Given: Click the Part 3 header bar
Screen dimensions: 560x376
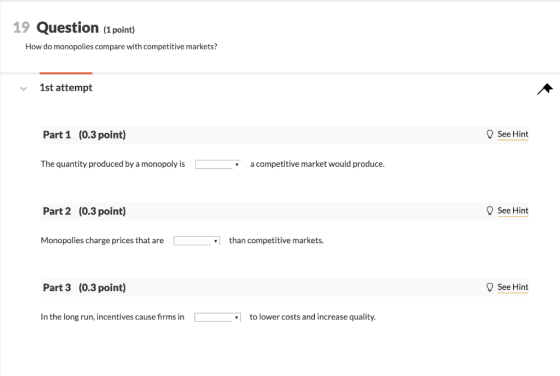Looking at the screenshot, I should (x=285, y=287).
